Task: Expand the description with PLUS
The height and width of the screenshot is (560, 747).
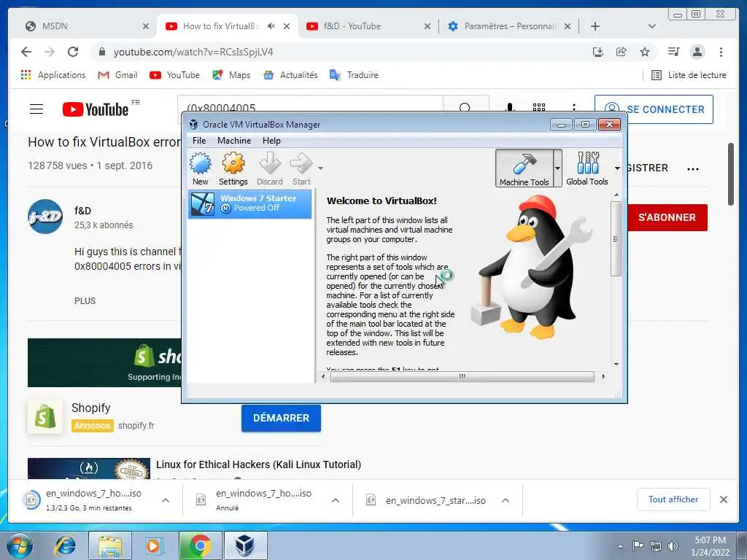Action: pos(85,301)
